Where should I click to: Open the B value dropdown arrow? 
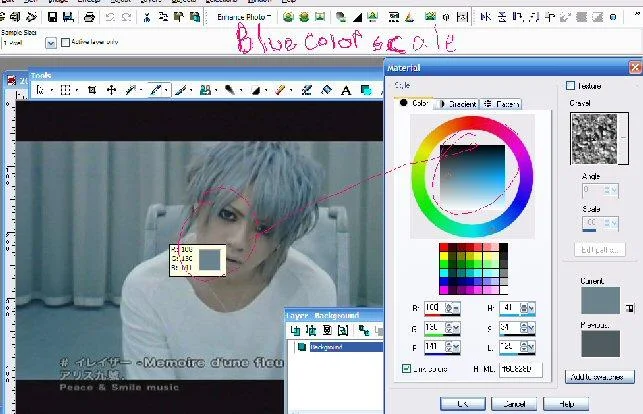(456, 348)
